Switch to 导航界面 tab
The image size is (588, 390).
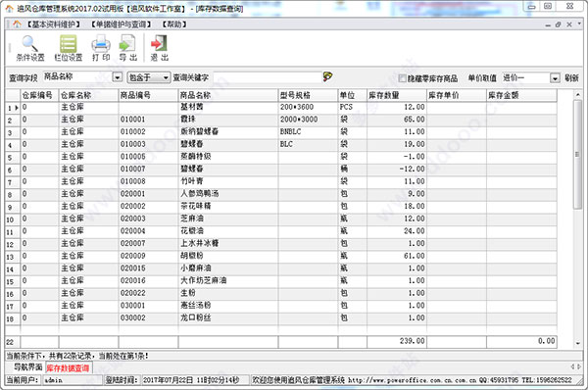[x=27, y=367]
